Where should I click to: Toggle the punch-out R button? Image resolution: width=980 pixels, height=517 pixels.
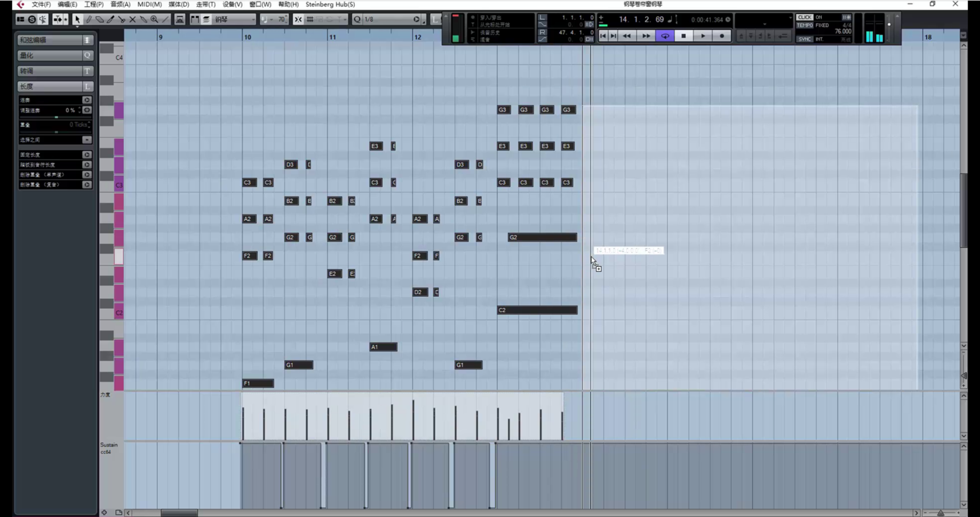pyautogui.click(x=542, y=32)
